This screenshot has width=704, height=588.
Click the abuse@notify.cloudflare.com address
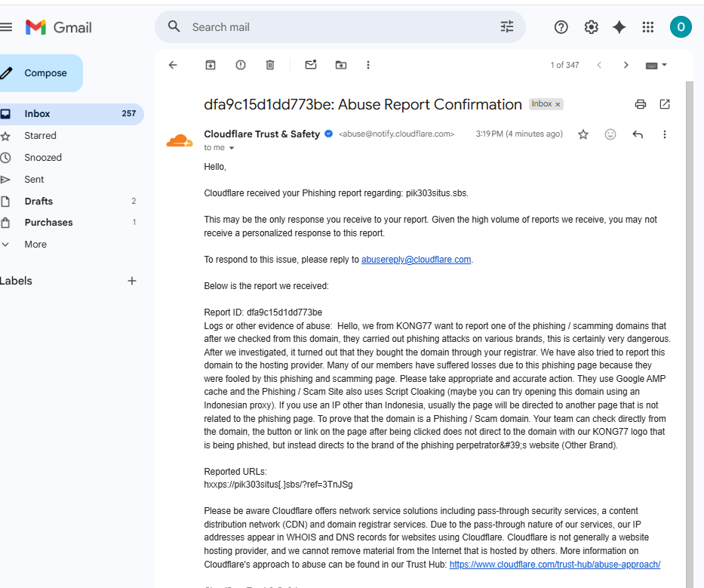point(396,134)
